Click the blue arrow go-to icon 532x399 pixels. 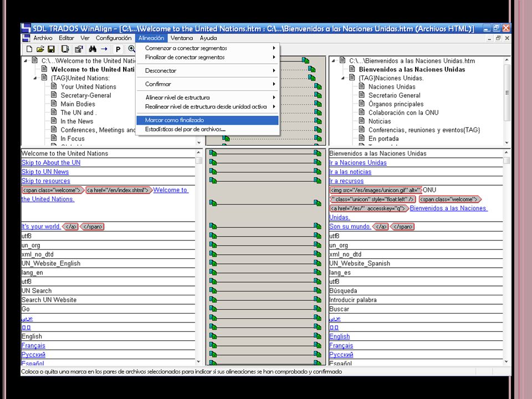click(104, 49)
